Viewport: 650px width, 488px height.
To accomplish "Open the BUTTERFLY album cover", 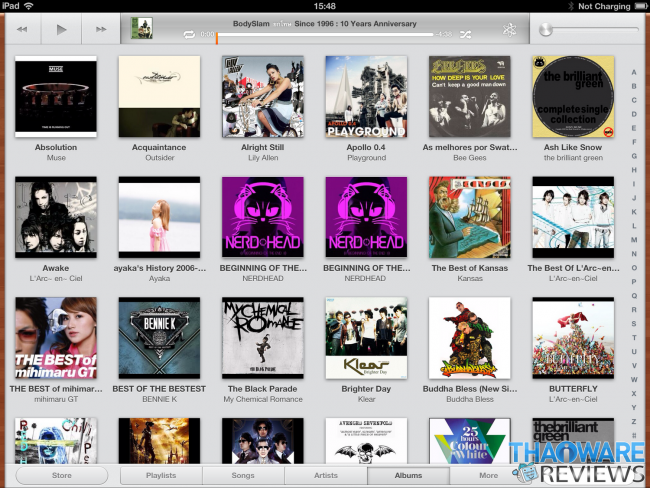I will [573, 338].
